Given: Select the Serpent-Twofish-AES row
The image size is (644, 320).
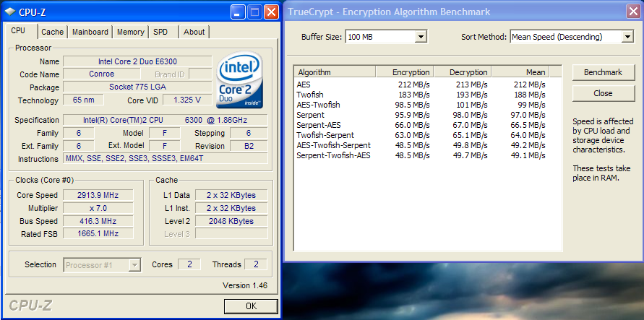Looking at the screenshot, I should pyautogui.click(x=427, y=155).
